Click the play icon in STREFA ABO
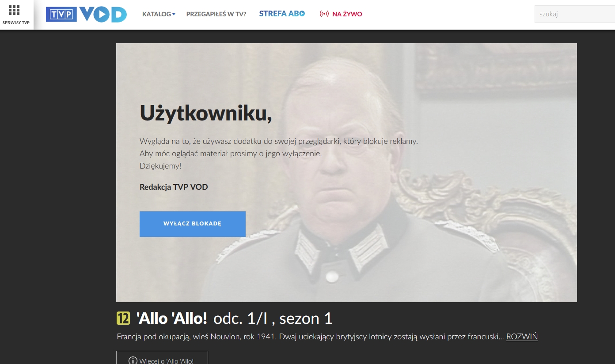This screenshot has width=615, height=364. [x=302, y=14]
